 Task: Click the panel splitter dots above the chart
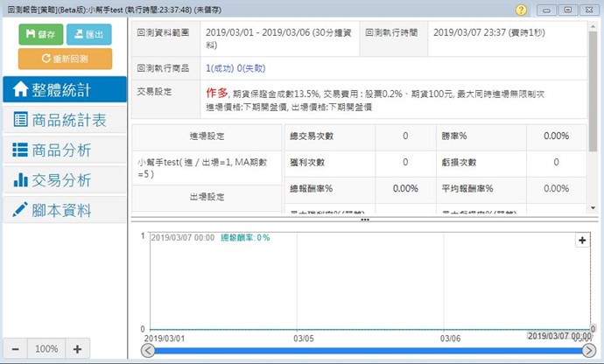(364, 220)
